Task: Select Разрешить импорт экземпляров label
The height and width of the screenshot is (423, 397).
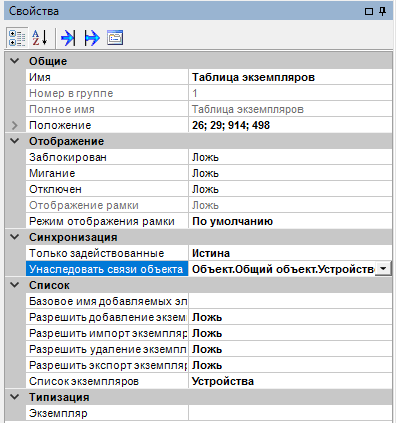Action: coord(108,333)
